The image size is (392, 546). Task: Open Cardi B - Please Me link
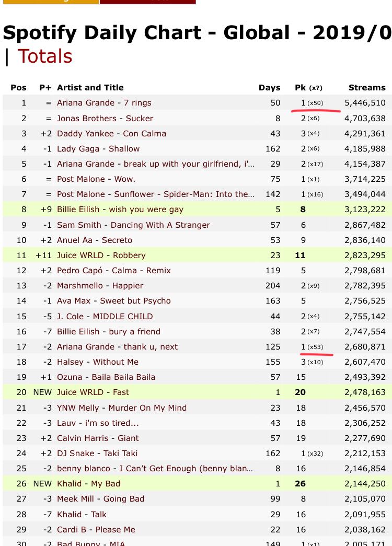point(96,530)
